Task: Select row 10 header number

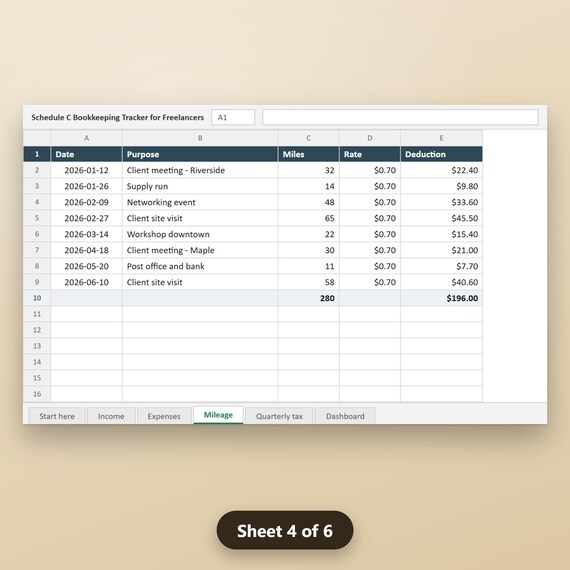Action: (x=37, y=298)
